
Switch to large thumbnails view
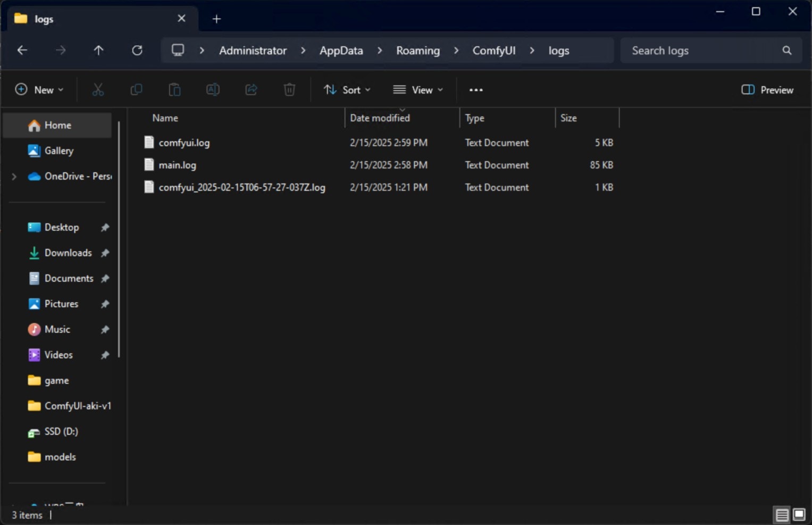tap(798, 515)
